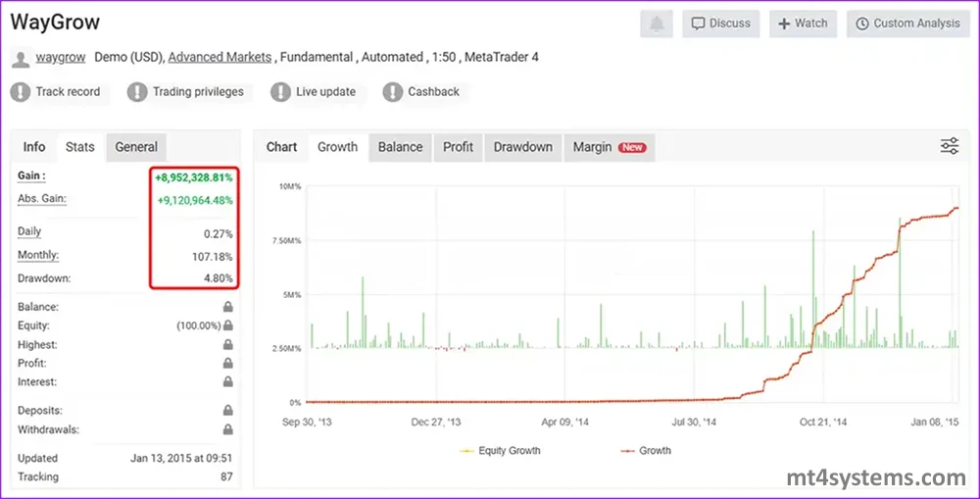Click the Daily label
Image resolution: width=980 pixels, height=499 pixels.
pyautogui.click(x=29, y=231)
